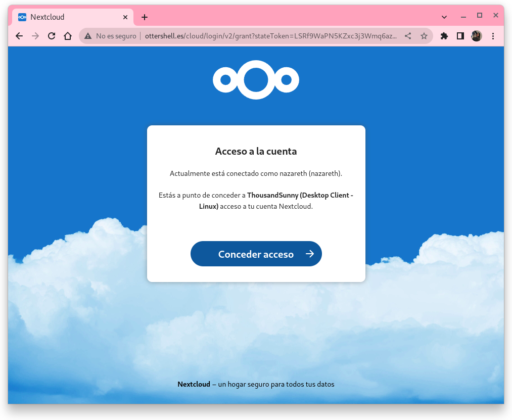Click the Conceder acceso button
Image resolution: width=512 pixels, height=420 pixels.
(x=256, y=254)
